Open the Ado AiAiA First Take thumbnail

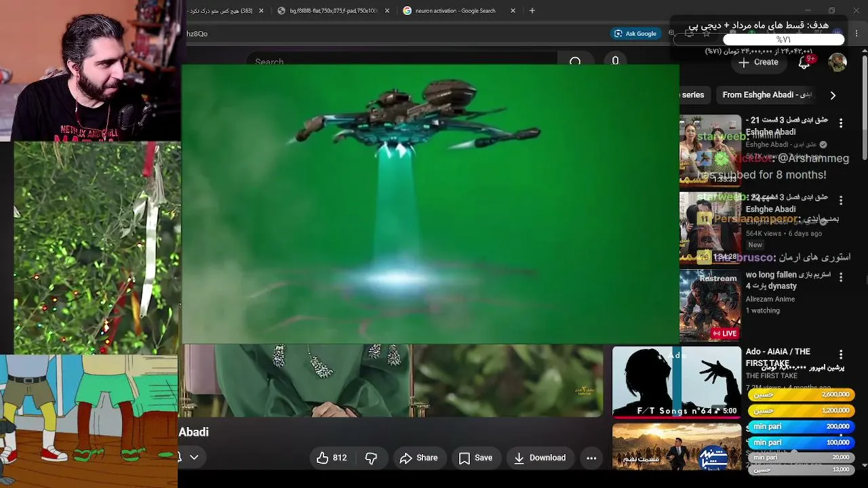[677, 382]
